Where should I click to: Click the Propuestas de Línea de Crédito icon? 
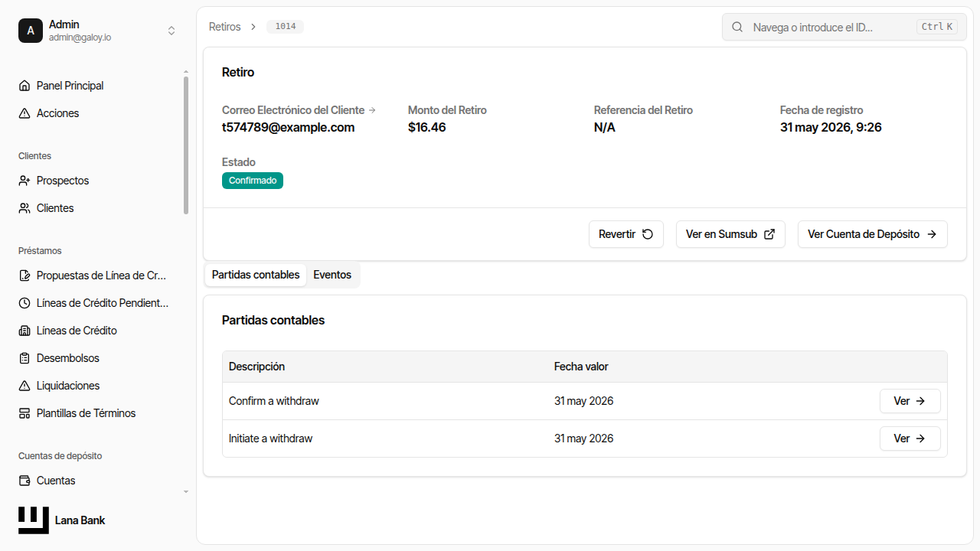(24, 275)
